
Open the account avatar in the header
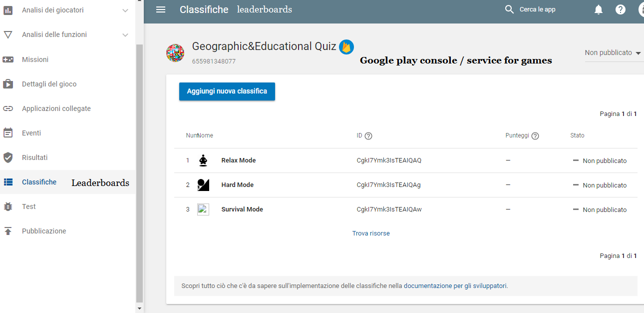click(641, 9)
